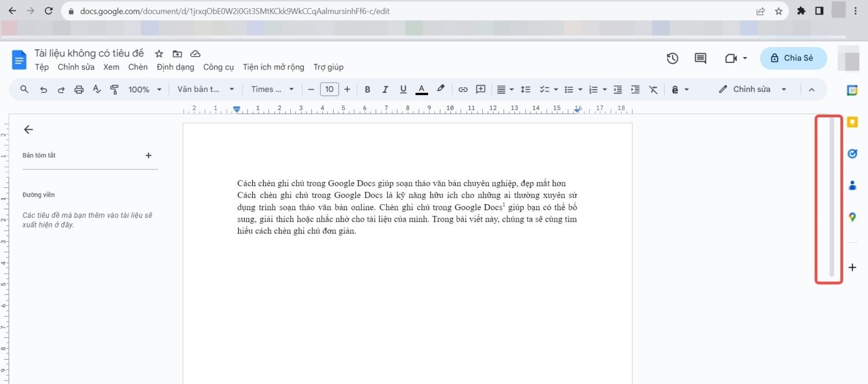
Task: Increase the paragraph indent
Action: click(x=635, y=90)
